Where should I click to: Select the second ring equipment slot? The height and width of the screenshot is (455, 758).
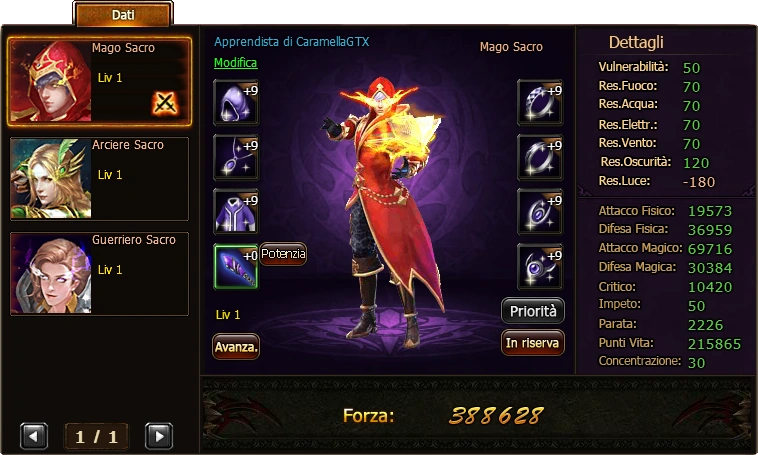coord(540,157)
